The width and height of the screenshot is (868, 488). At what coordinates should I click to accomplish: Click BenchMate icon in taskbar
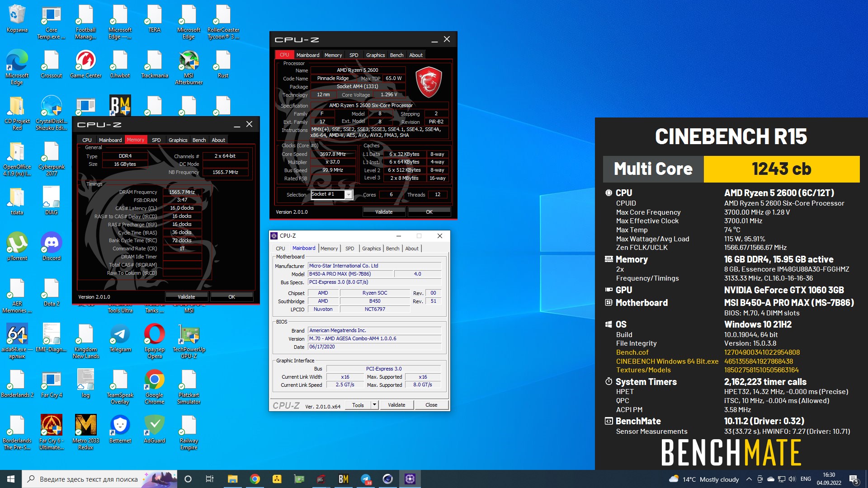coord(344,479)
